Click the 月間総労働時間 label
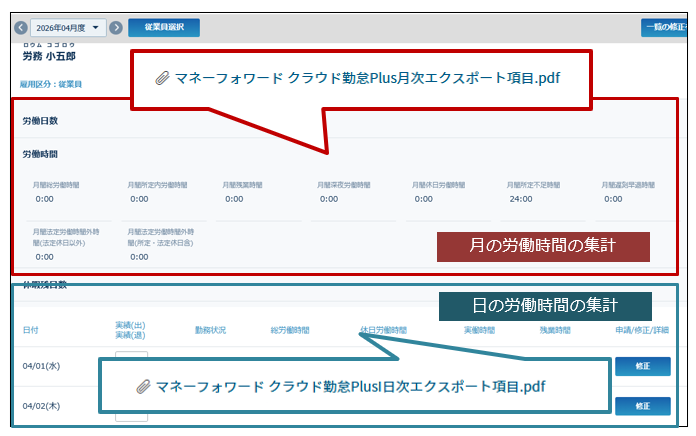Viewport: 696px width, 436px height. (x=56, y=185)
